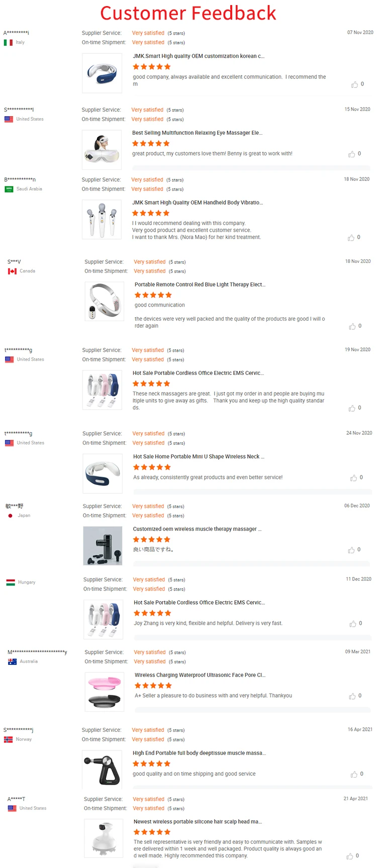377x868 pixels.
Task: Like the Canada reviewer's feedback
Action: pos(352,327)
